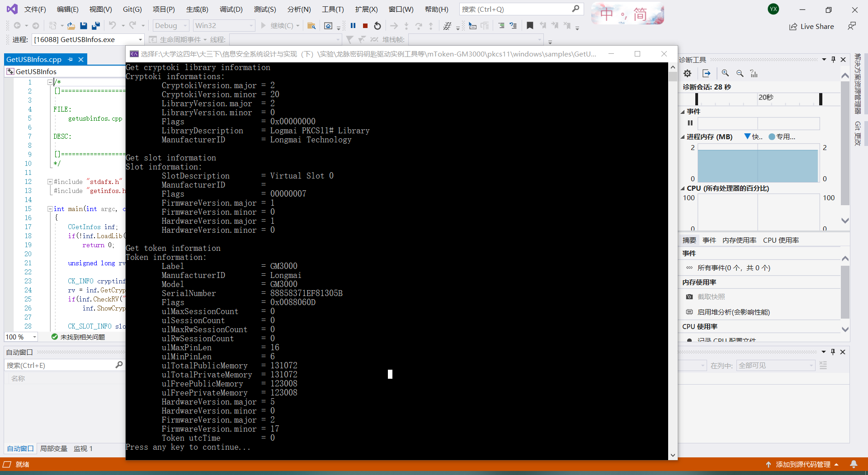Toggle the 快照 series in memory legend
This screenshot has width=868, height=475.
(753, 136)
